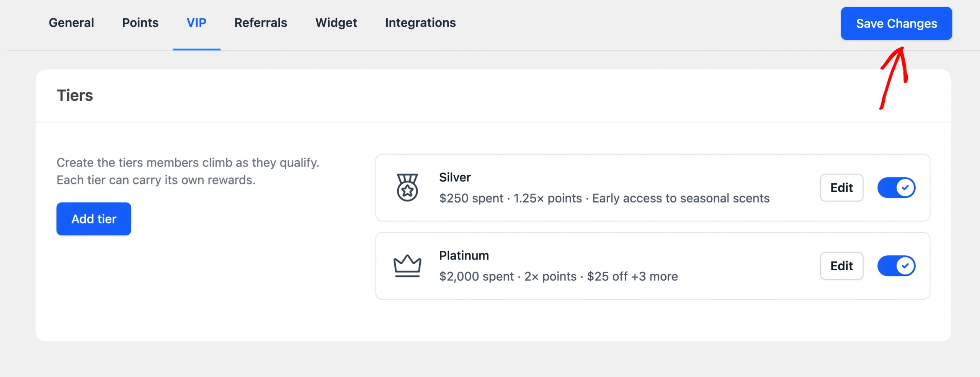The height and width of the screenshot is (377, 980).
Task: Click the Tiers section heading
Action: (x=75, y=95)
